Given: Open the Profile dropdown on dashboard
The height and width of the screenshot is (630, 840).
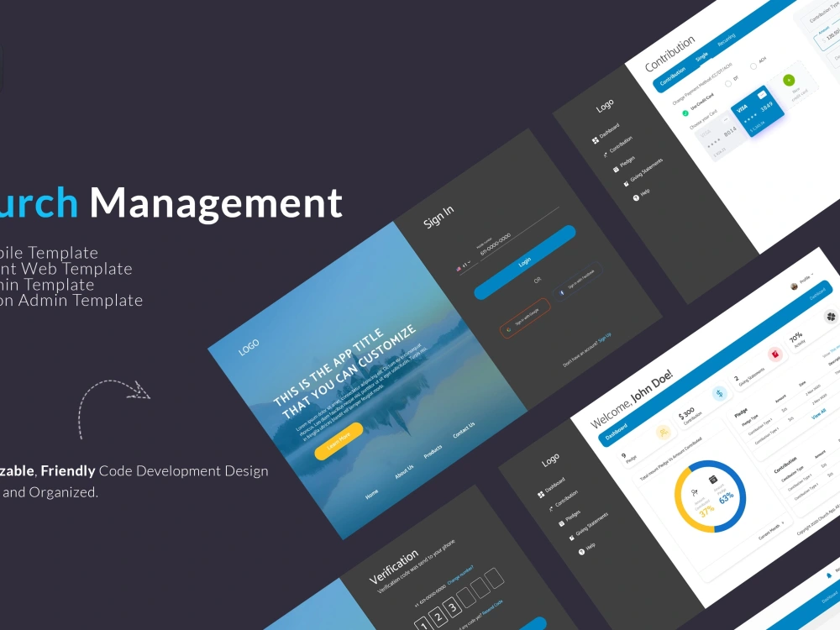Looking at the screenshot, I should [x=806, y=278].
